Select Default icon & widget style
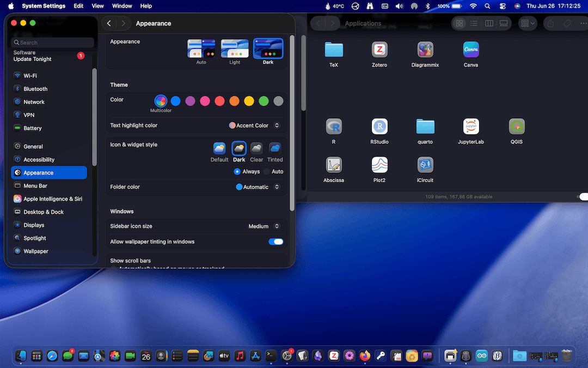The image size is (588, 368). [219, 148]
